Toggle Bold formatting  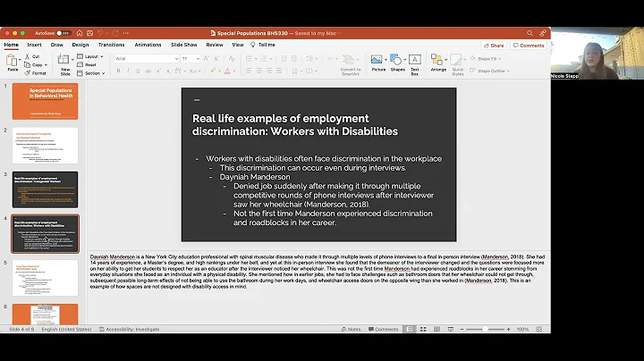pos(118,71)
